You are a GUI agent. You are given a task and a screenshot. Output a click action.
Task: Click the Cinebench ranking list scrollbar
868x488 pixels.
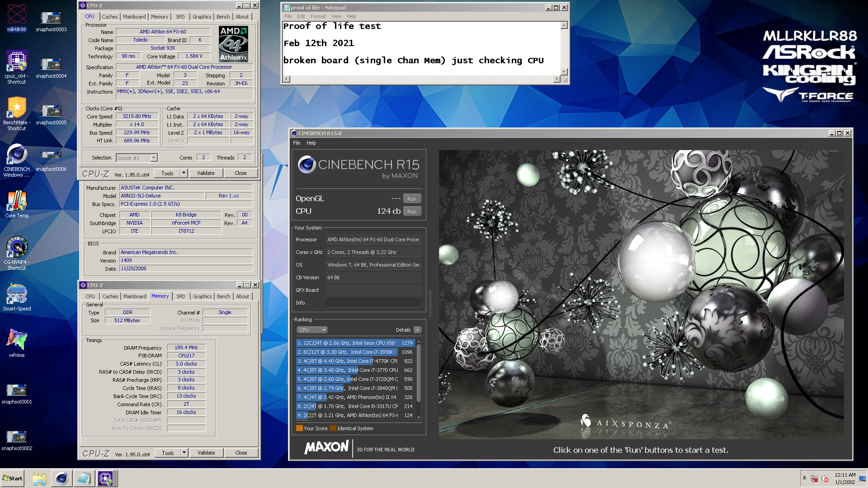tap(419, 379)
